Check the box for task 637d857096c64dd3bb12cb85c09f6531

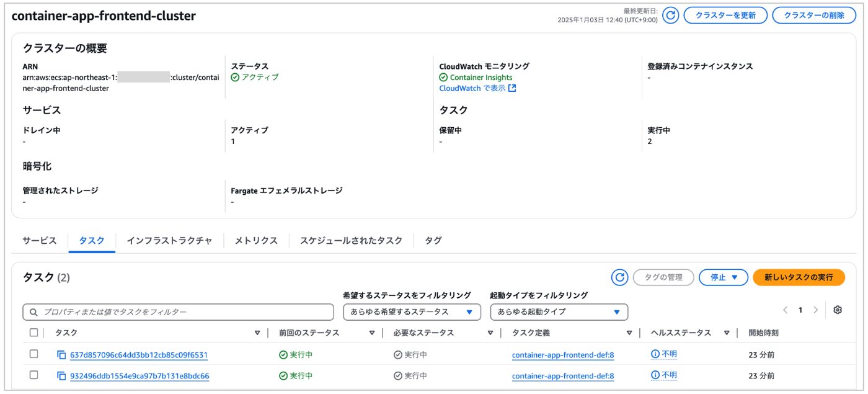tap(34, 354)
